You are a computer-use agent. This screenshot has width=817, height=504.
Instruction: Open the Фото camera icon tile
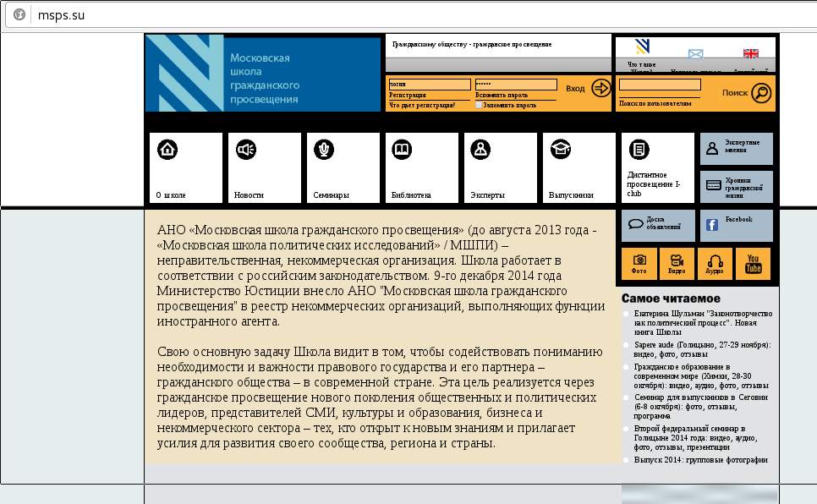tap(639, 263)
